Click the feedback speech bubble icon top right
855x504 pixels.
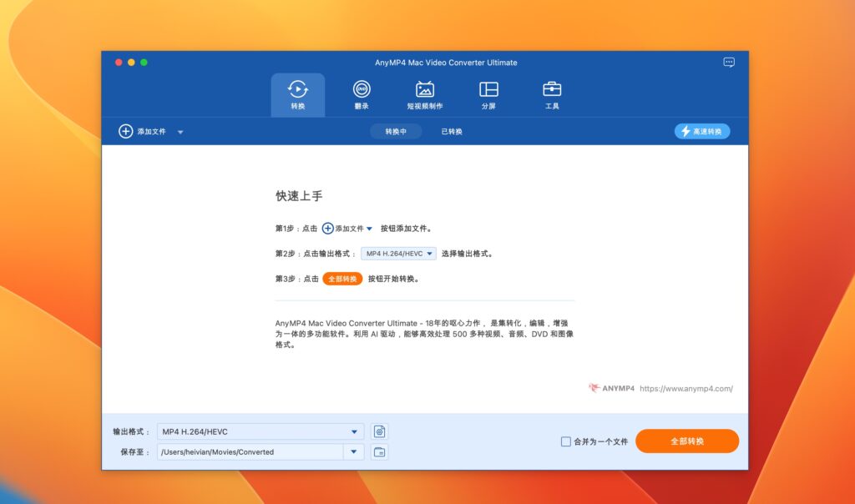[x=728, y=62]
